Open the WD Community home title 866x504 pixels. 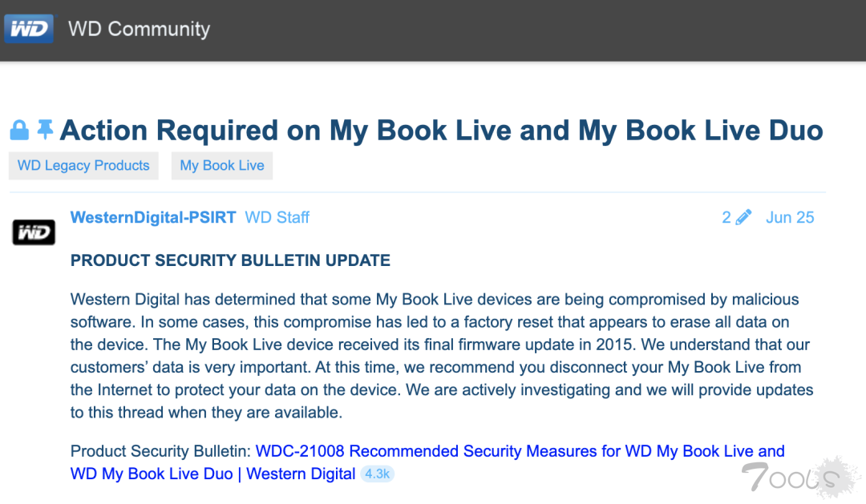139,30
